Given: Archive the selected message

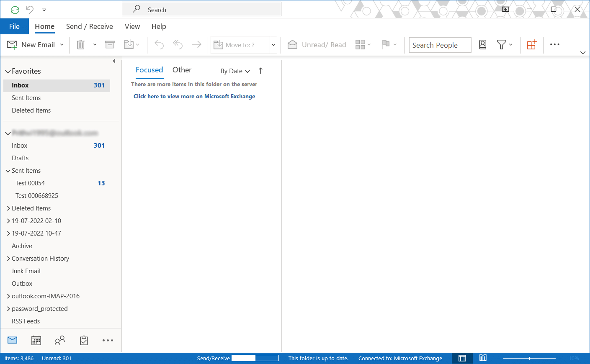Looking at the screenshot, I should (109, 44).
